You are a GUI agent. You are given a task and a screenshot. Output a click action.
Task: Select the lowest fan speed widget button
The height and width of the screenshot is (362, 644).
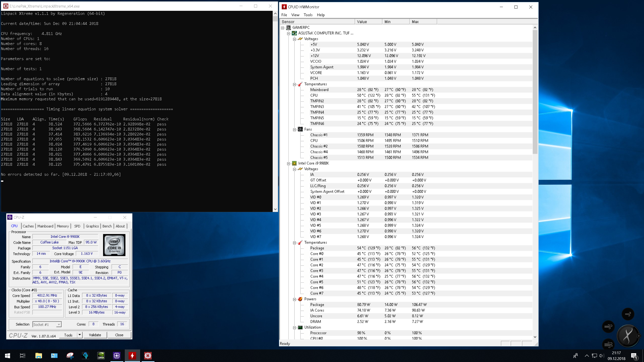point(628,314)
